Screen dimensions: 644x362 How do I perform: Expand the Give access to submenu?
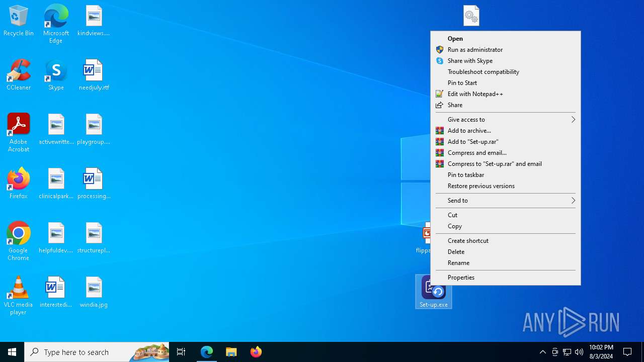coord(506,120)
